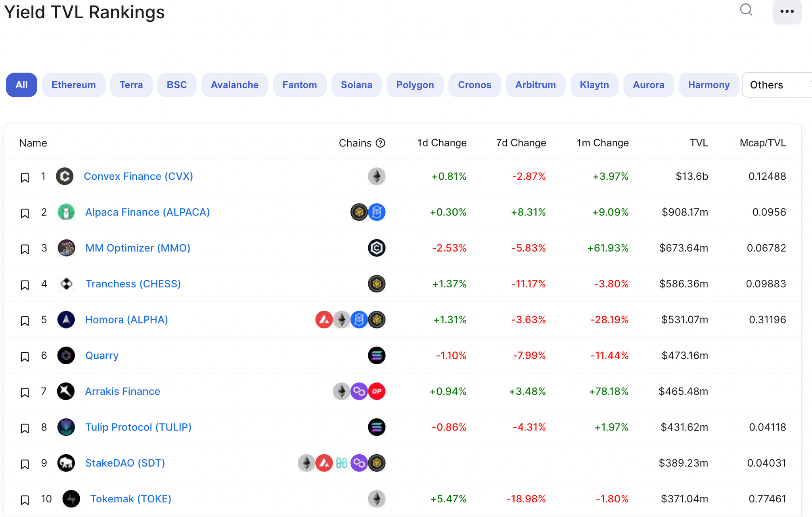Bookmark MM Optimizer row
The image size is (812, 517).
pos(25,249)
